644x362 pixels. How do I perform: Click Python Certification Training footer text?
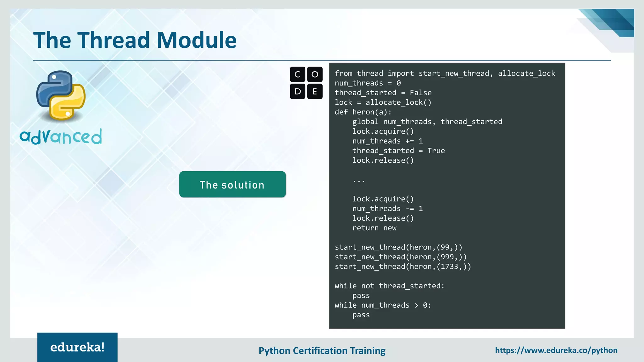coord(322,351)
